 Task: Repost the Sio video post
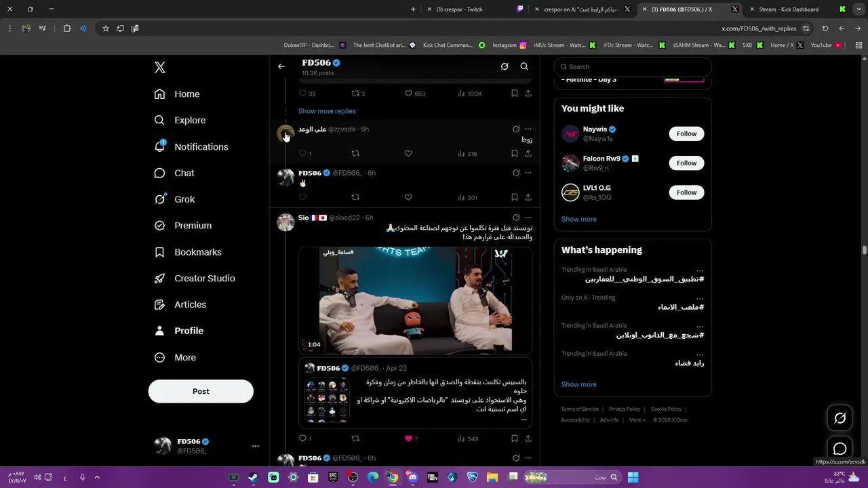[x=355, y=439]
